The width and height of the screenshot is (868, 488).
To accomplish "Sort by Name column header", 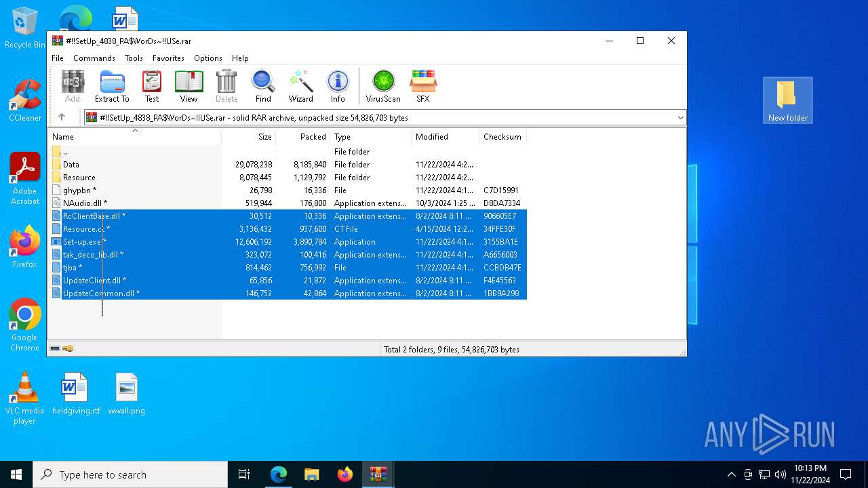I will pos(134,137).
